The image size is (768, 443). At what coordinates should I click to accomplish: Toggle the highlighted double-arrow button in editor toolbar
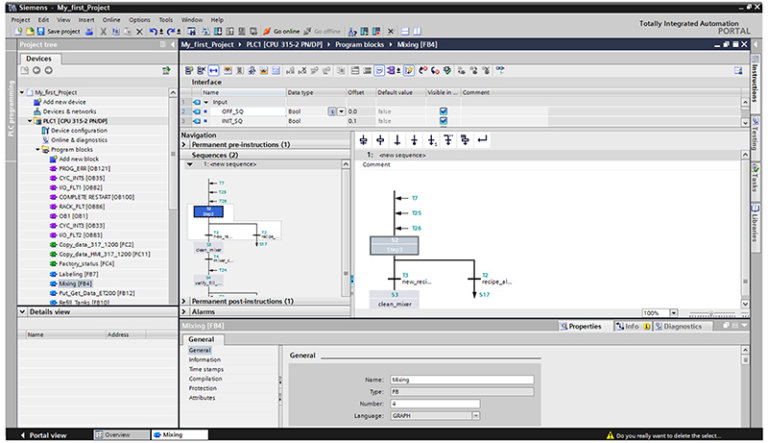click(214, 71)
